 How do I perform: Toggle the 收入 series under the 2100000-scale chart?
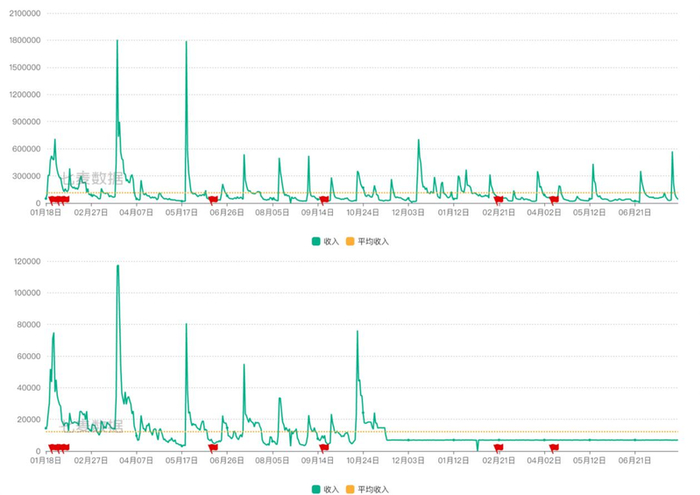[325, 241]
